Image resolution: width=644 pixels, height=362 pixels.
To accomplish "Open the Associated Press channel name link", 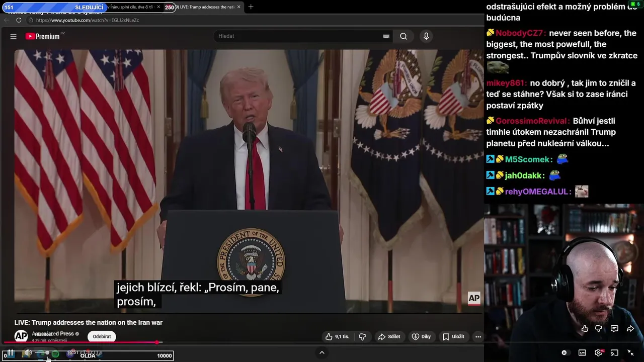I will point(53,334).
